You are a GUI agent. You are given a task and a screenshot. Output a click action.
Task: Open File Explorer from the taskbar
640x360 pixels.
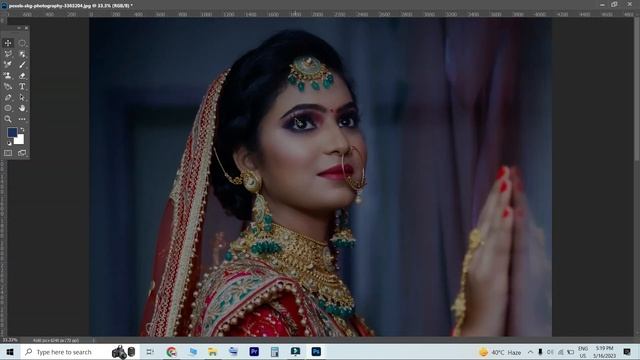[213, 352]
